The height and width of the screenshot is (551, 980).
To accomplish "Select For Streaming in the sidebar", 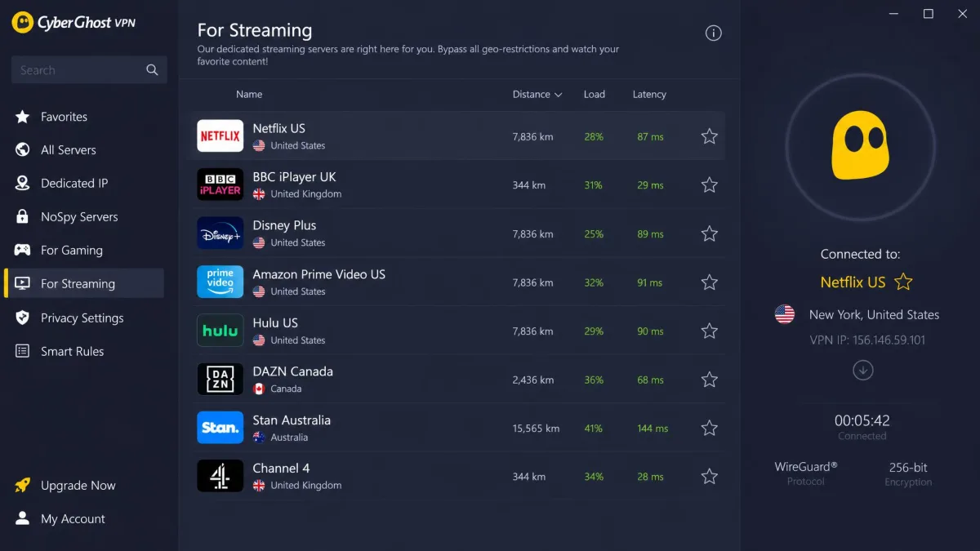I will (84, 284).
